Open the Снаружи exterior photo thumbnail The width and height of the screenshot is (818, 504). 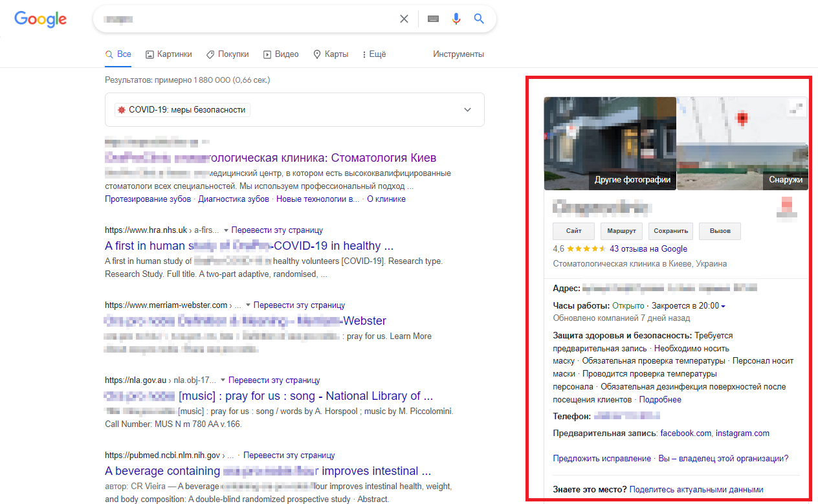(742, 144)
